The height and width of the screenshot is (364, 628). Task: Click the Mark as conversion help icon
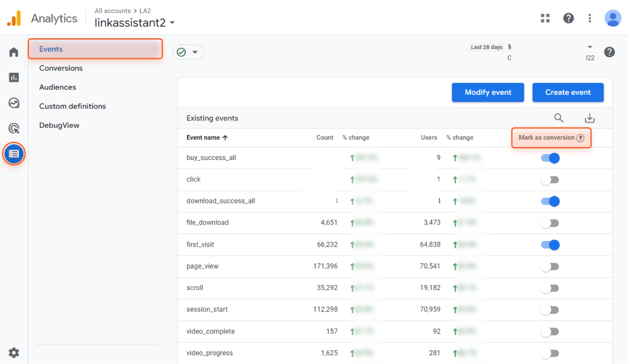click(580, 138)
